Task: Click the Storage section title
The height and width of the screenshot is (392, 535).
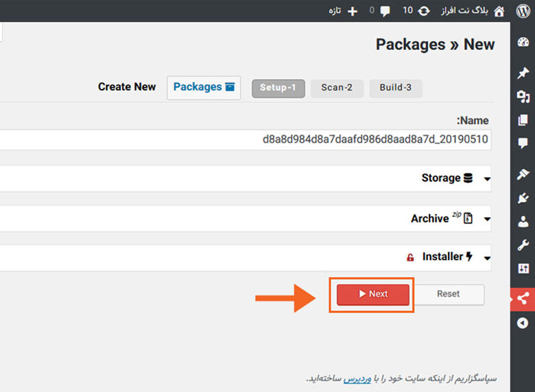Action: pos(441,178)
